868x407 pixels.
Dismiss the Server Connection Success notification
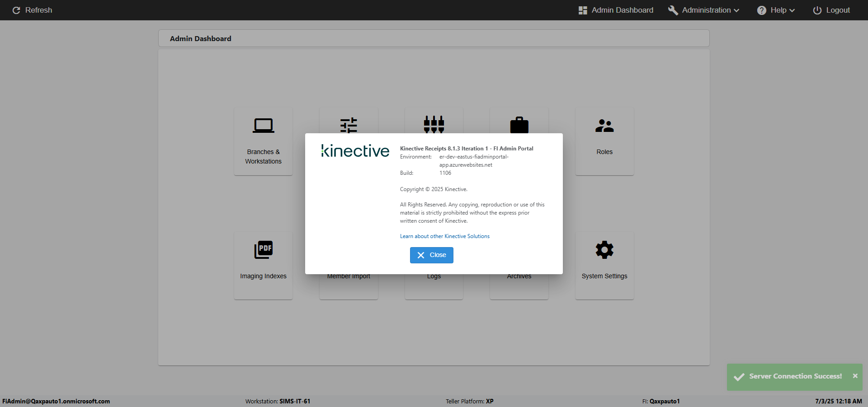[855, 376]
